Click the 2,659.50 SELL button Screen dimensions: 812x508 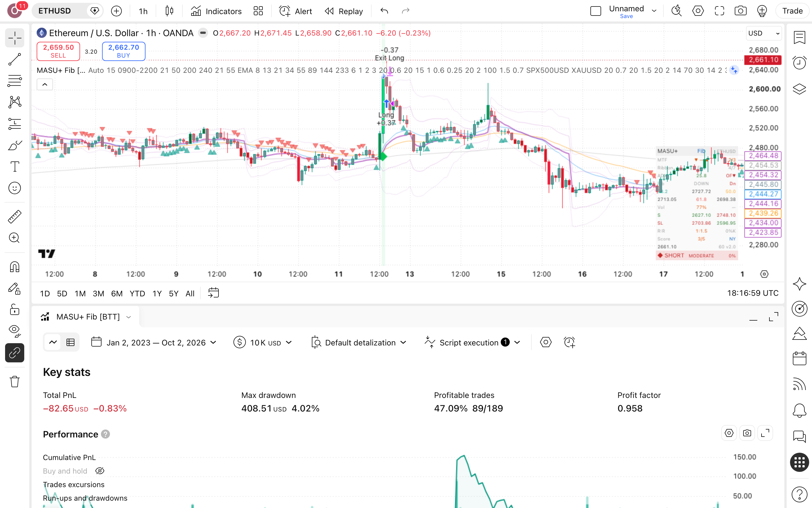(x=58, y=51)
